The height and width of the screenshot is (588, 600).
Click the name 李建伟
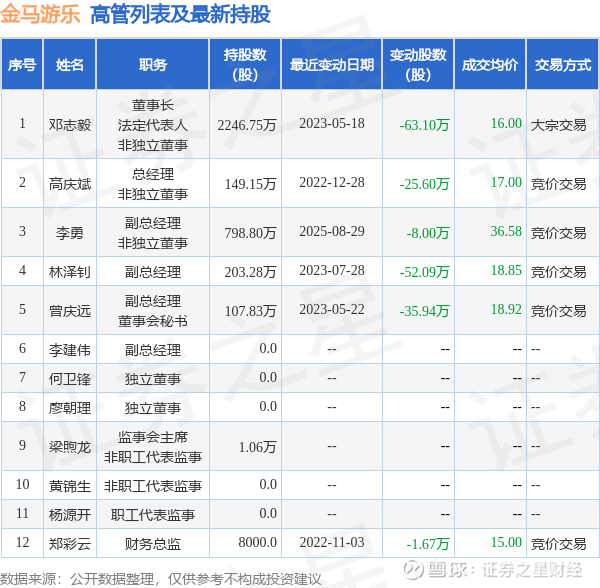[x=70, y=350]
